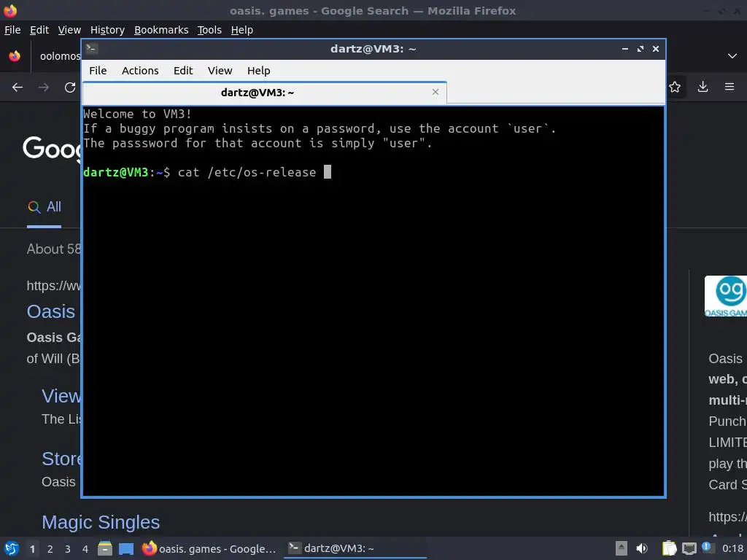Open the Firefox Tools menu
The image size is (747, 560).
[209, 30]
